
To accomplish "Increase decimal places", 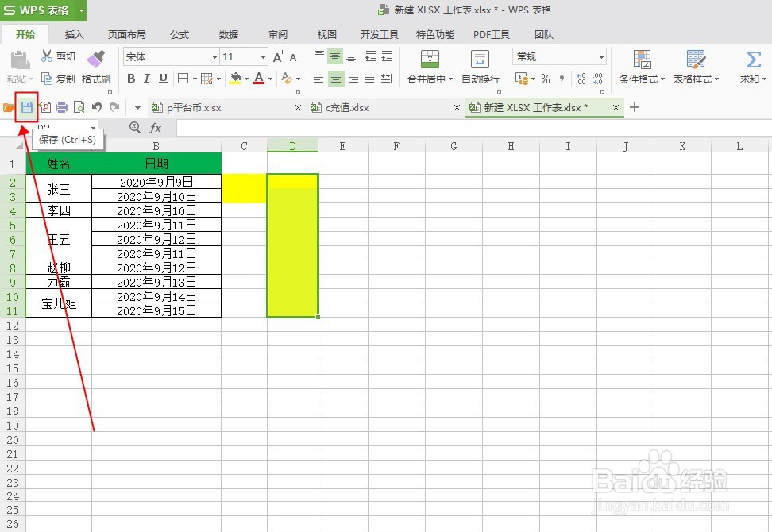I will tap(581, 79).
